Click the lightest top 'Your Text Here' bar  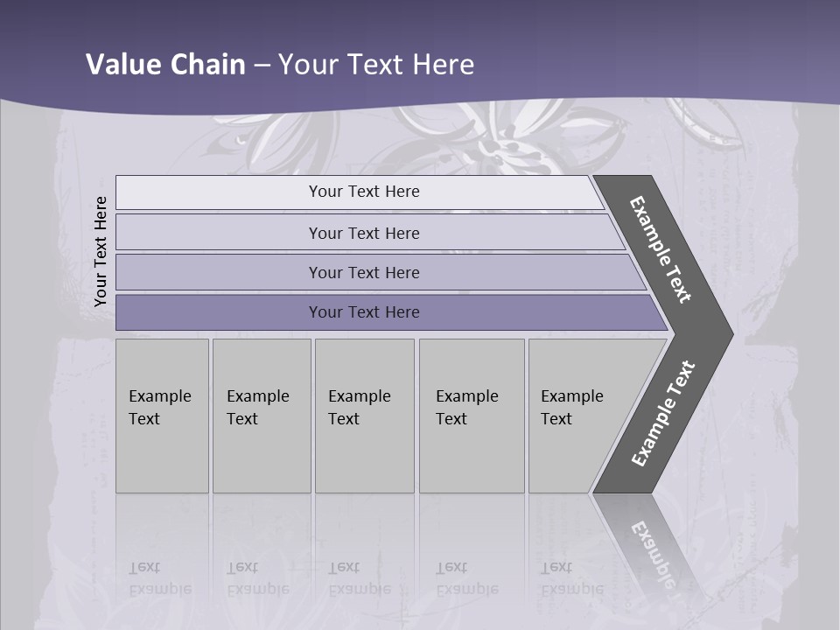360,192
